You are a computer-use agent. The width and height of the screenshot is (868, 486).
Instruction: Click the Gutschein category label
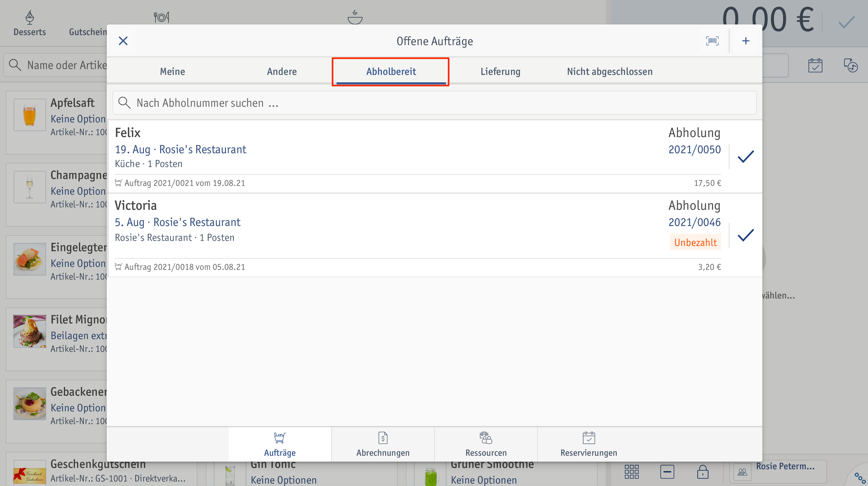point(88,32)
